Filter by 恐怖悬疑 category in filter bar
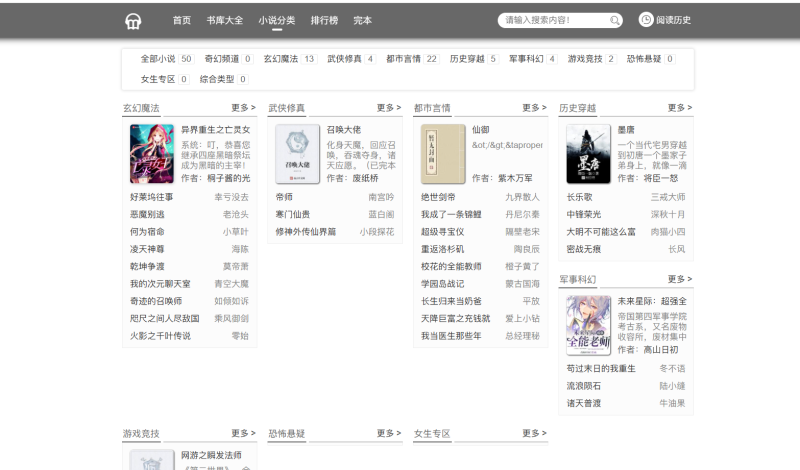This screenshot has width=800, height=470. (644, 59)
